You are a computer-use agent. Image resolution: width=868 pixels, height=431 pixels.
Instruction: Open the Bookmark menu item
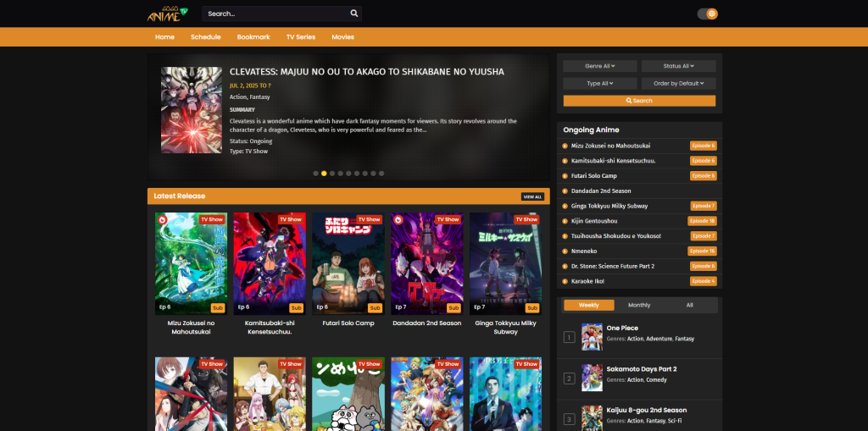point(253,37)
